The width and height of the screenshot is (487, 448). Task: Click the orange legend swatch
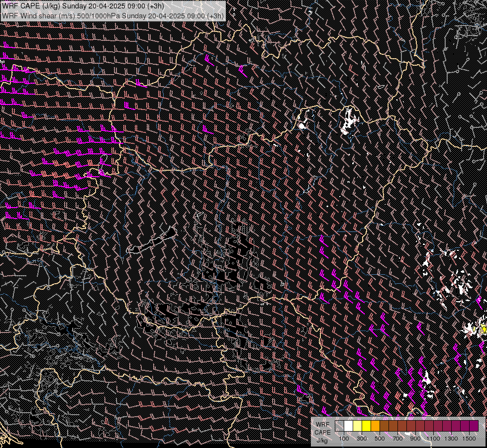(x=376, y=426)
